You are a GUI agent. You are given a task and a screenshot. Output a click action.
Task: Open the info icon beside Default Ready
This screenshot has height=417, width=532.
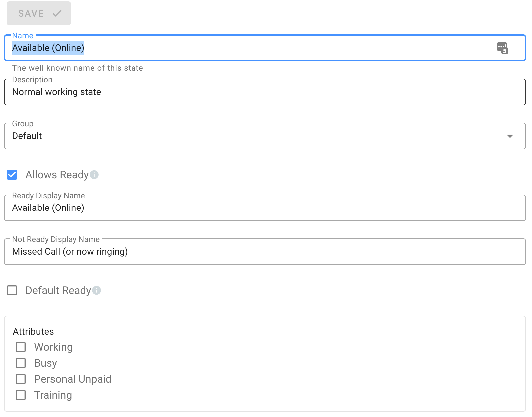(96, 290)
